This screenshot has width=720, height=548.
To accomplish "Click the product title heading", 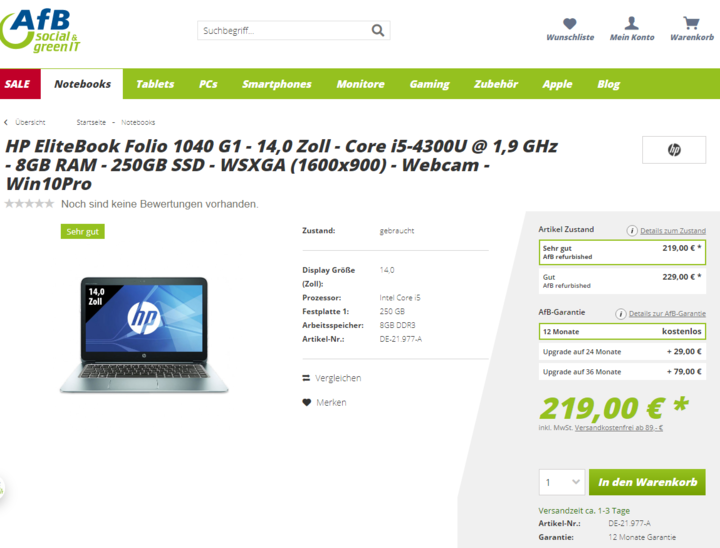I will click(x=281, y=165).
